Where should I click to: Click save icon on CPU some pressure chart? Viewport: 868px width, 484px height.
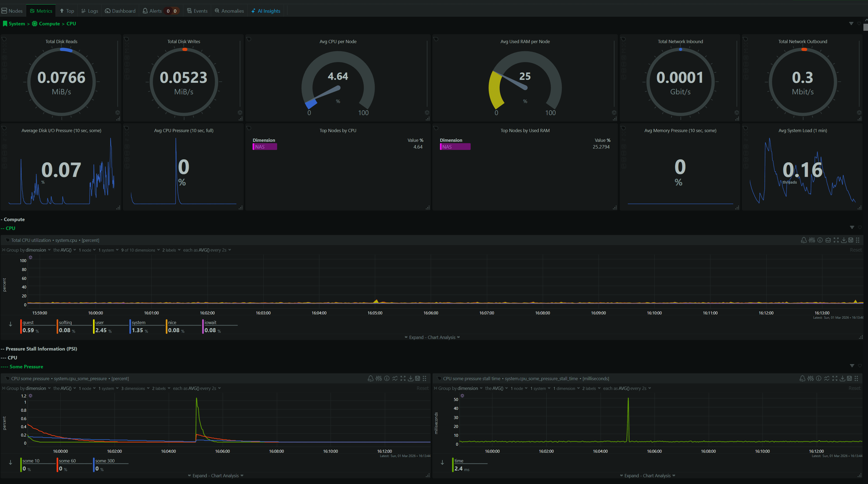(418, 379)
